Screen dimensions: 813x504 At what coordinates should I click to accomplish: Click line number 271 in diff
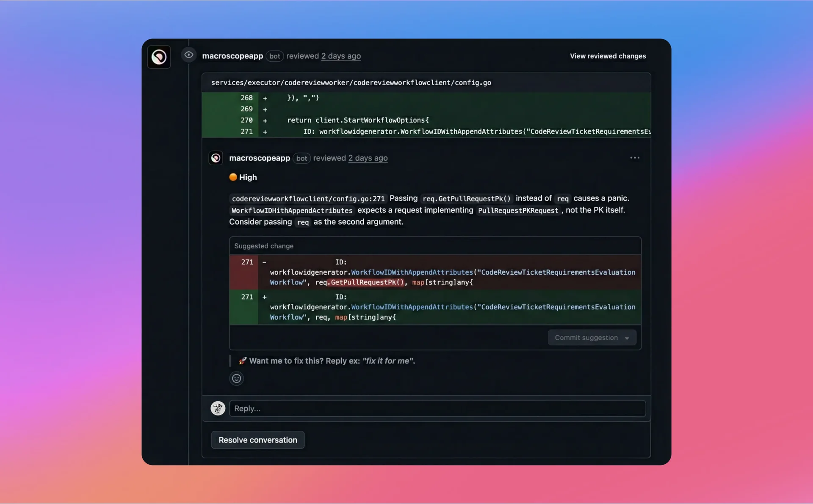246,132
